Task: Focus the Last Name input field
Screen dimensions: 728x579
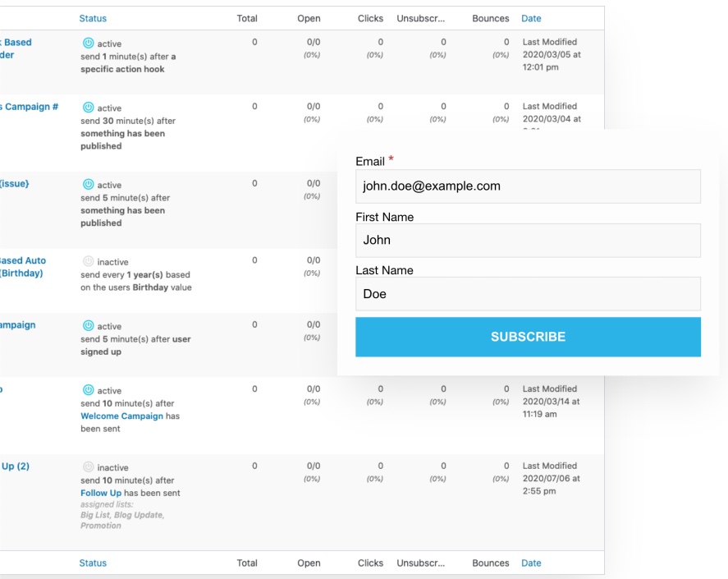Action: 528,294
